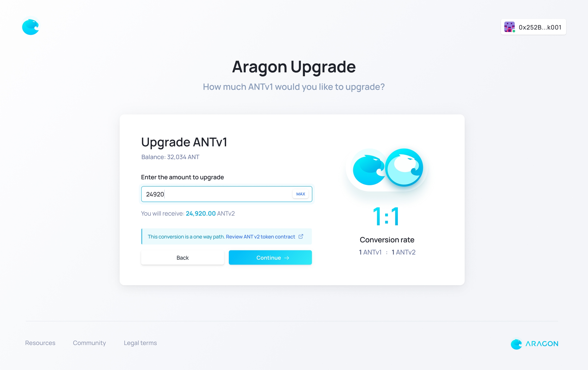Image resolution: width=588 pixels, height=370 pixels.
Task: Click the amount input field
Action: 227,194
